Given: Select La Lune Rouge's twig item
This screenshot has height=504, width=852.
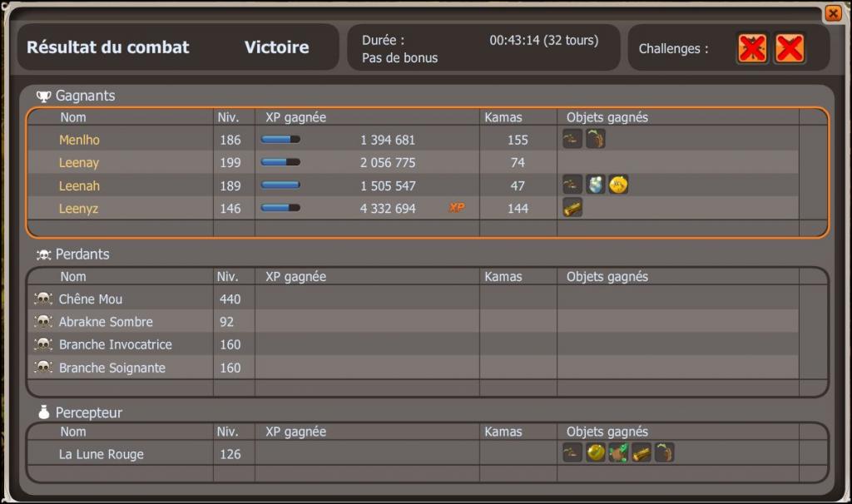Looking at the screenshot, I should coord(572,452).
